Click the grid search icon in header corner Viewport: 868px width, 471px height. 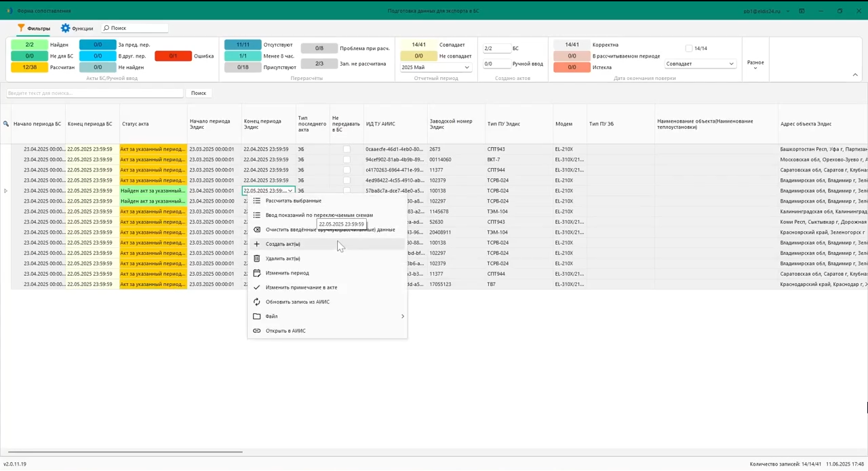click(x=6, y=124)
